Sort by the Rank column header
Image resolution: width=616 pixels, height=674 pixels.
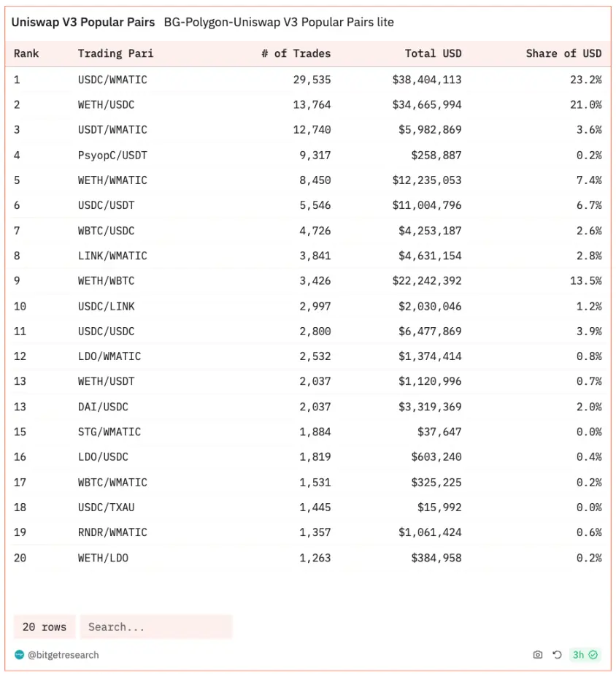26,53
